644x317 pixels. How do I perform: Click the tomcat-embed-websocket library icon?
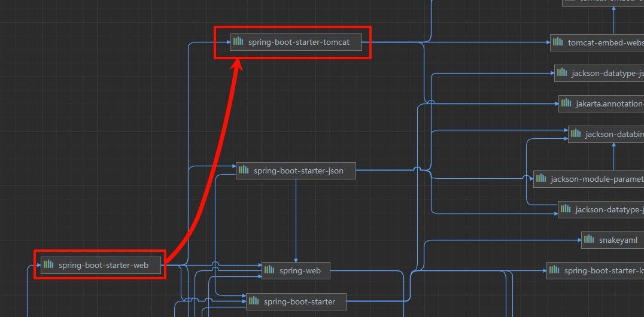tap(558, 42)
